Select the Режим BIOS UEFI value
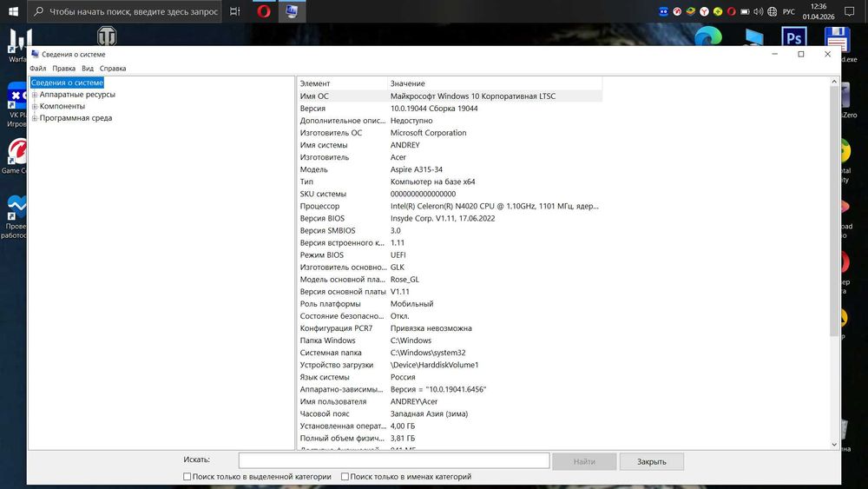 (398, 254)
